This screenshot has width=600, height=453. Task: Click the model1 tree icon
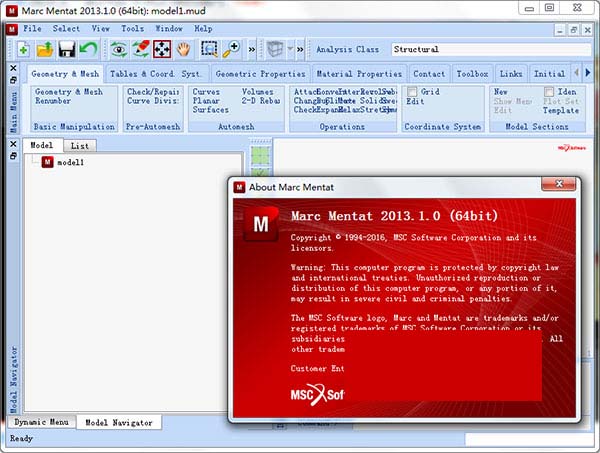pos(47,162)
